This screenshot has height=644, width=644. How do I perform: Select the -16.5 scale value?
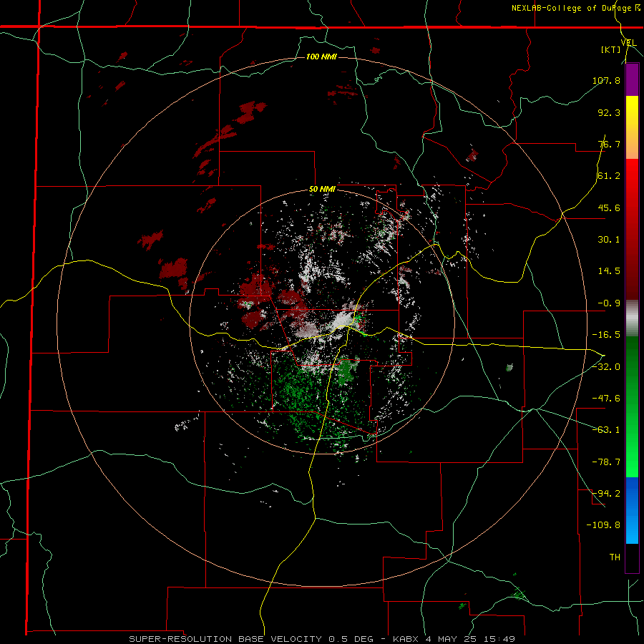[606, 335]
